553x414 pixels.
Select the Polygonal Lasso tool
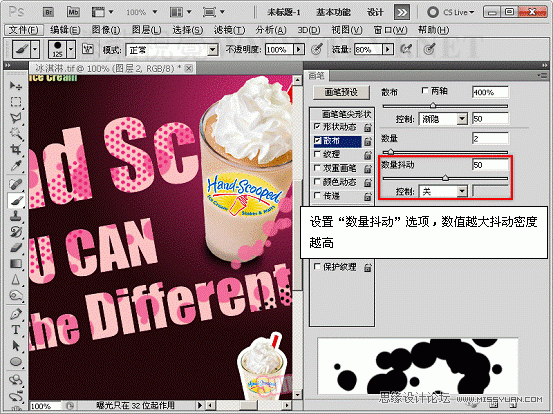(16, 118)
